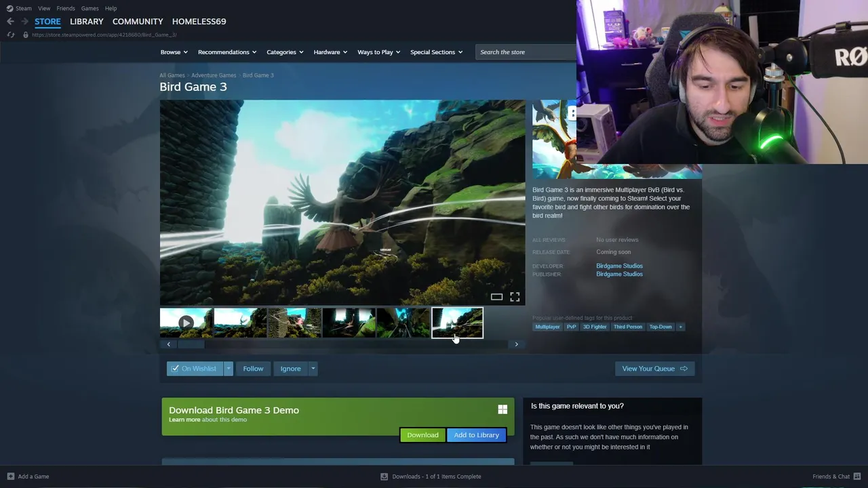Screen dimensions: 868x488
Task: Show previous thumbnails with the left arrow
Action: click(168, 344)
